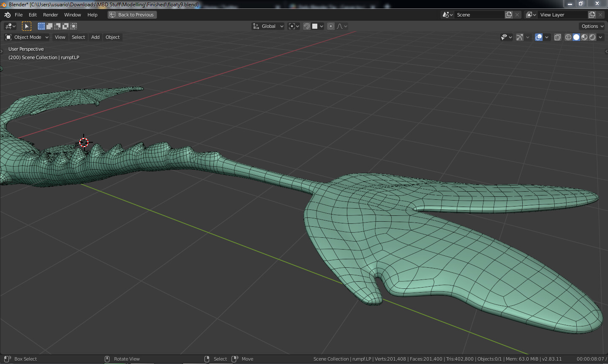Viewport: 608px width, 364px height.
Task: Add a new view layer icon
Action: [x=592, y=15]
